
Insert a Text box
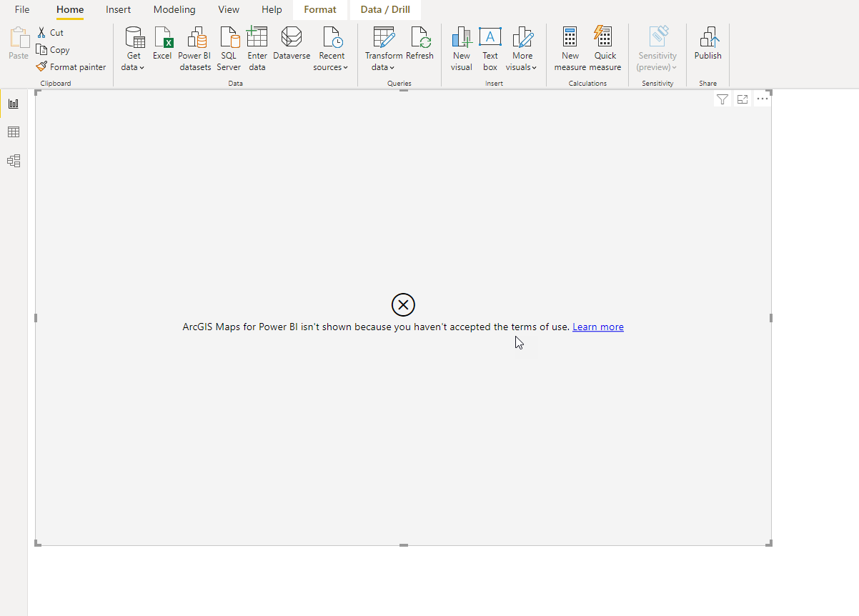click(x=490, y=49)
